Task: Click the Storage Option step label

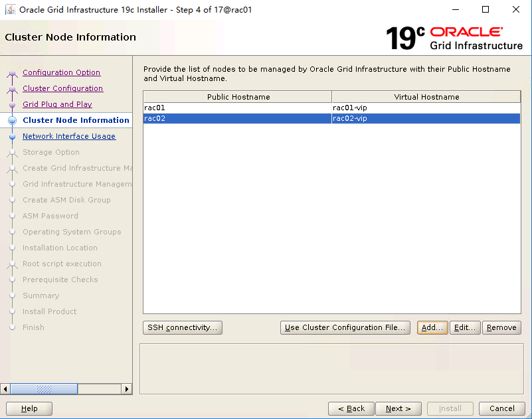Action: click(51, 152)
